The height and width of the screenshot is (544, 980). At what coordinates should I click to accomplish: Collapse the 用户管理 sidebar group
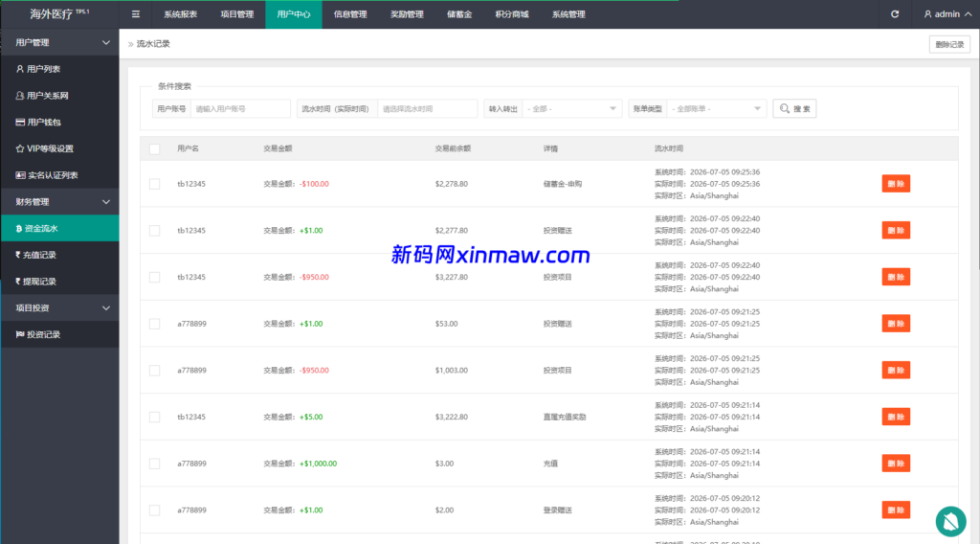click(60, 42)
